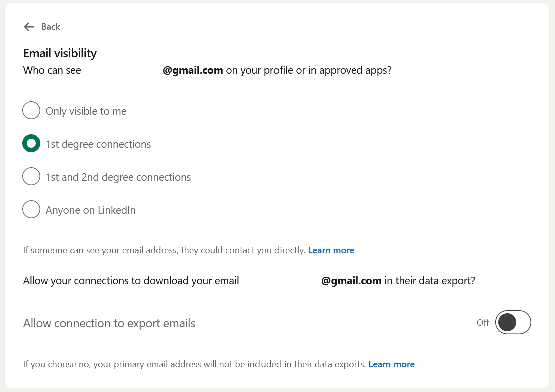Click the sentence about being contacted directly

[x=163, y=250]
